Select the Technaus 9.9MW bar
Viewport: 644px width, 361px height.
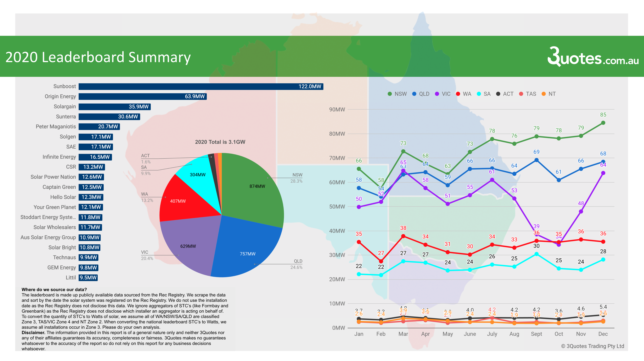[89, 258]
